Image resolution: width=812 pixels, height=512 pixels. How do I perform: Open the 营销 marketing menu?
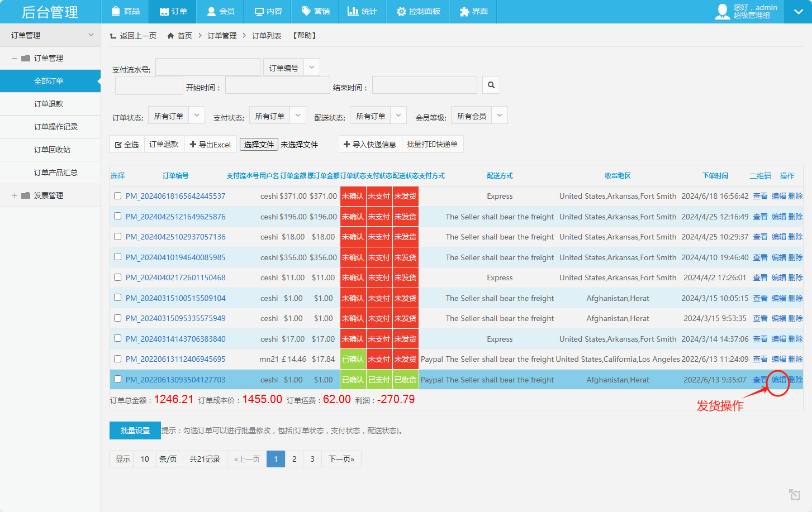[315, 11]
